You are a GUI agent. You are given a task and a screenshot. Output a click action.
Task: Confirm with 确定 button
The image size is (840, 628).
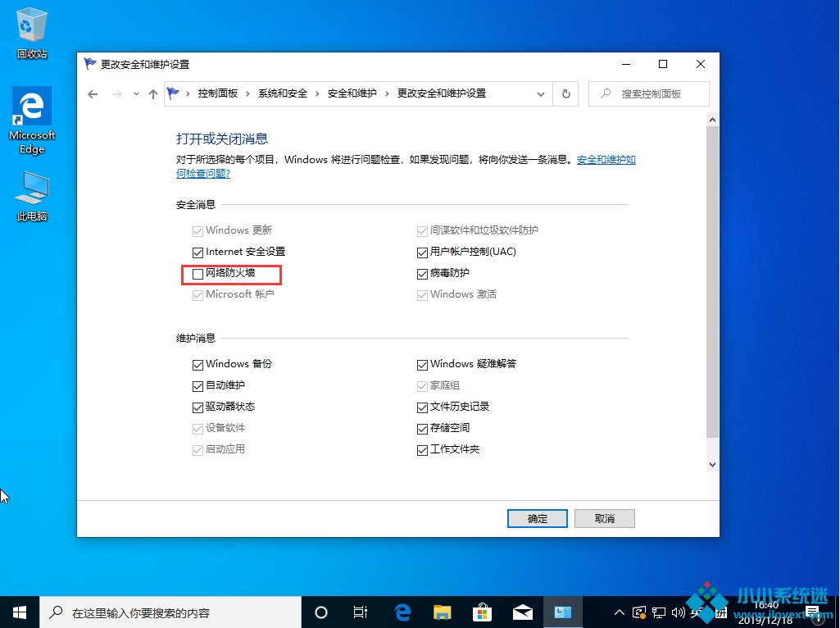538,519
